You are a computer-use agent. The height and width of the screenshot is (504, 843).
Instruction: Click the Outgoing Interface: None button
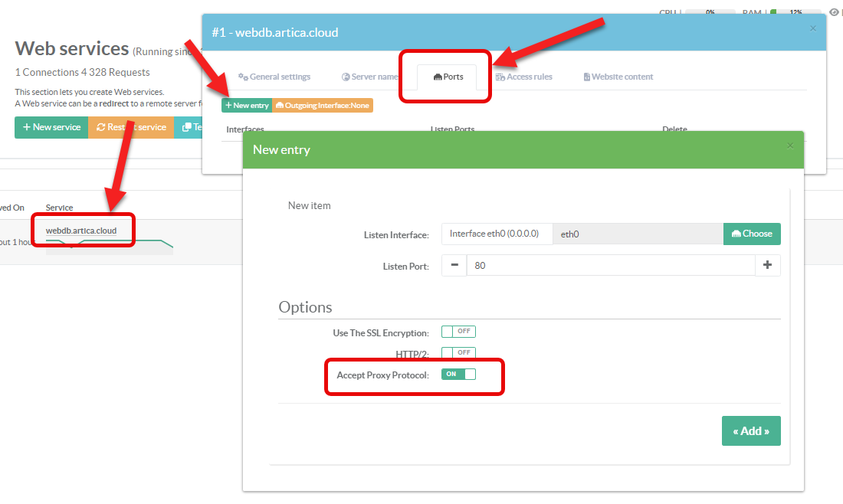tap(323, 105)
